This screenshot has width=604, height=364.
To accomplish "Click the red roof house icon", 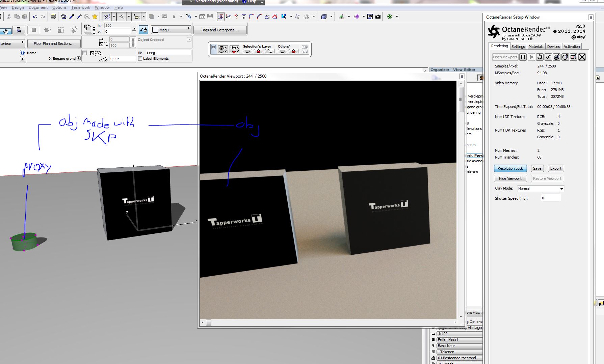I will point(275,17).
